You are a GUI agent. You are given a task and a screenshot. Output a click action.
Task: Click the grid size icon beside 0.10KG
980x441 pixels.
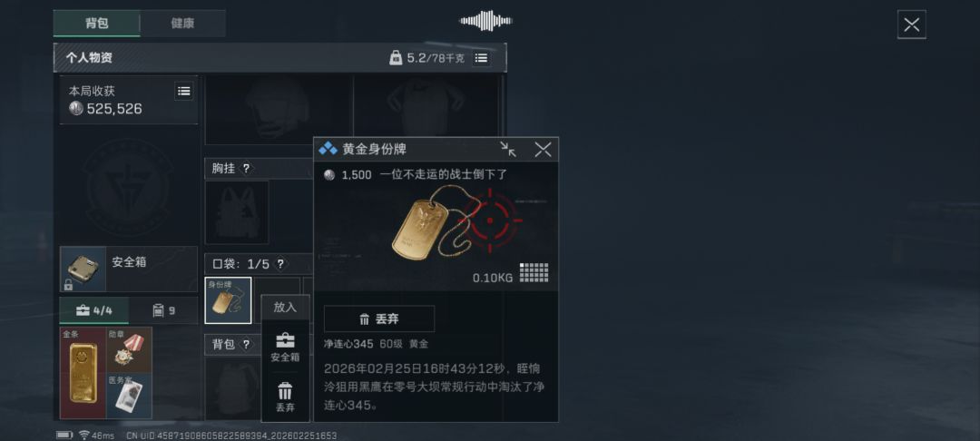pos(534,272)
